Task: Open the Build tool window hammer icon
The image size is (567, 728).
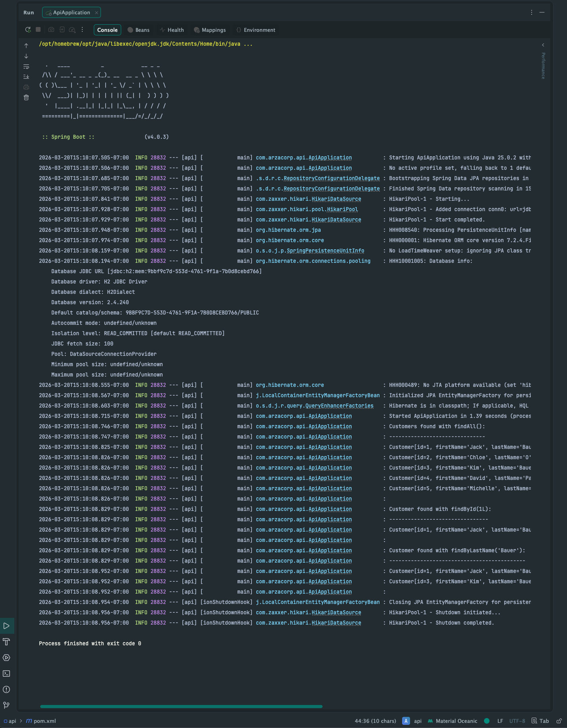Action: click(x=6, y=642)
